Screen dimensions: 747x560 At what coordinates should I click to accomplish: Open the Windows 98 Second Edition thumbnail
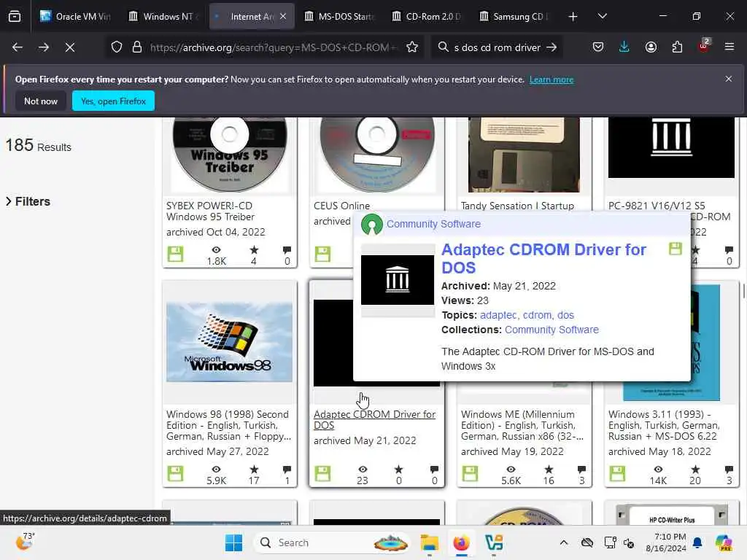[x=229, y=341]
